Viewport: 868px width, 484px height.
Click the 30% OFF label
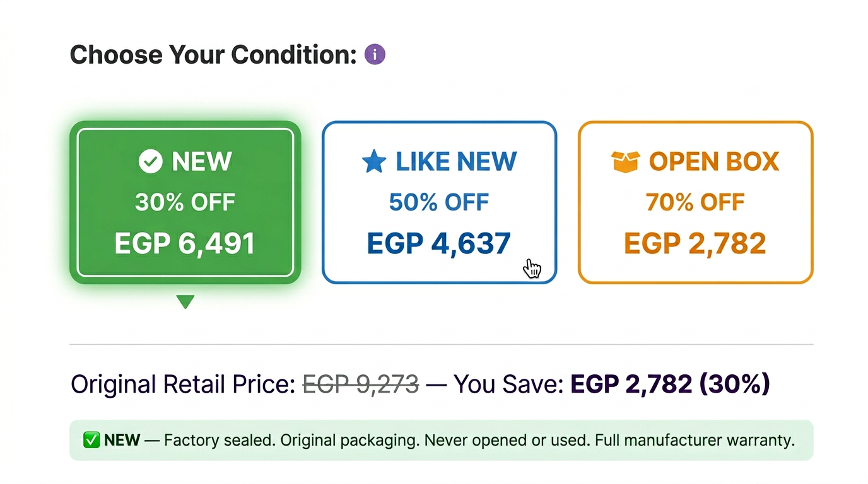pos(185,202)
